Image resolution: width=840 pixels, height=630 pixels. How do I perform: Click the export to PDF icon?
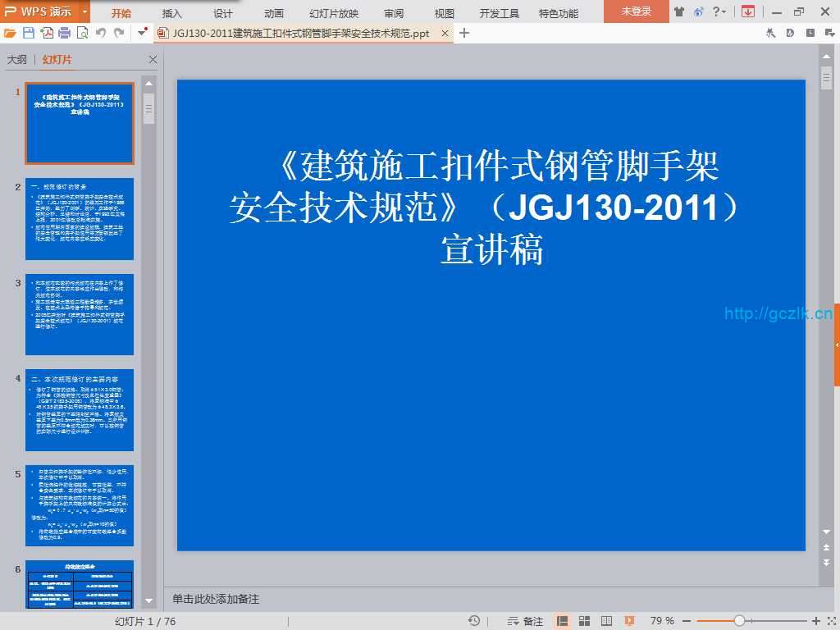coord(47,33)
